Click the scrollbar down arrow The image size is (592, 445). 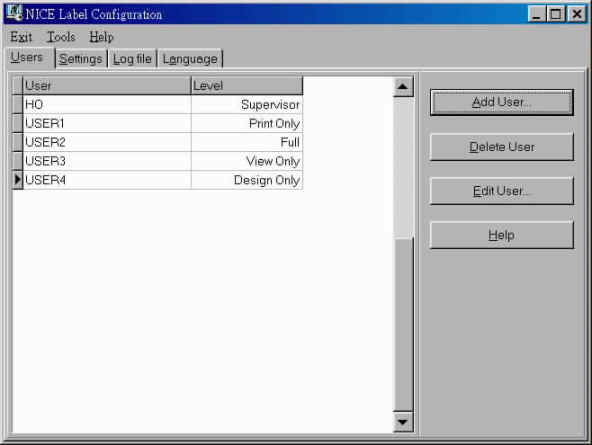tap(403, 422)
